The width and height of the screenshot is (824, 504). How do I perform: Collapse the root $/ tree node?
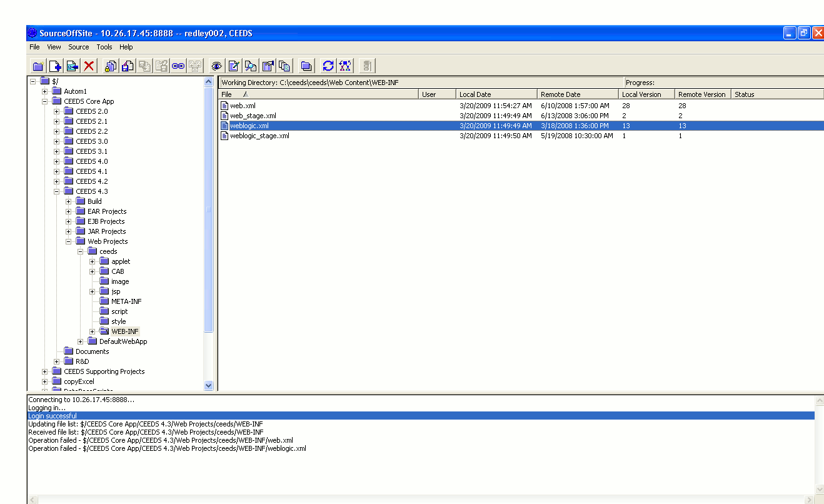(x=33, y=81)
